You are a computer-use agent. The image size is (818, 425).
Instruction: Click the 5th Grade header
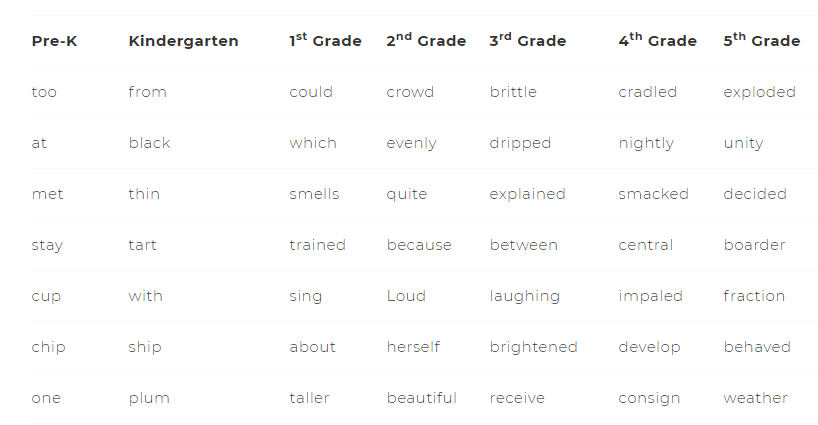(762, 40)
